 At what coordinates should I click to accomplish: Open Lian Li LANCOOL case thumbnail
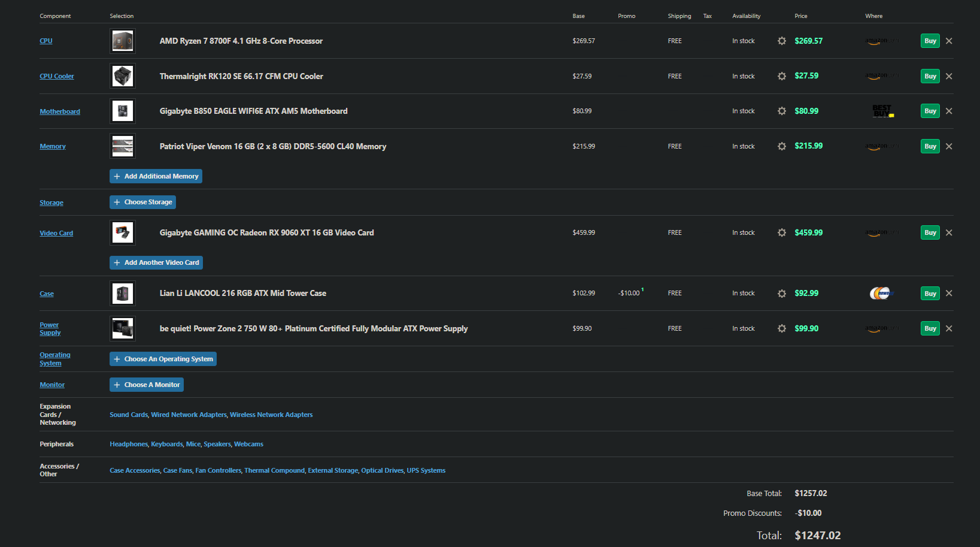coord(123,293)
